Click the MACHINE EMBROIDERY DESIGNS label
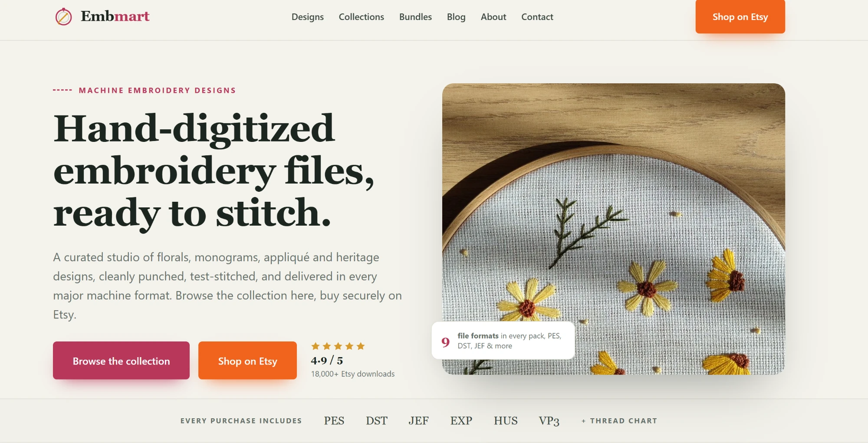 (158, 90)
